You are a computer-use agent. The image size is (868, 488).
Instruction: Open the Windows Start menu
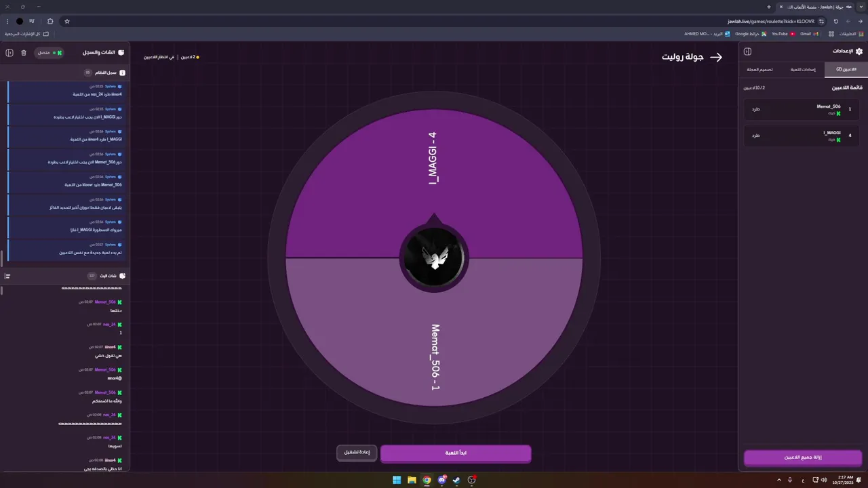[x=397, y=480]
